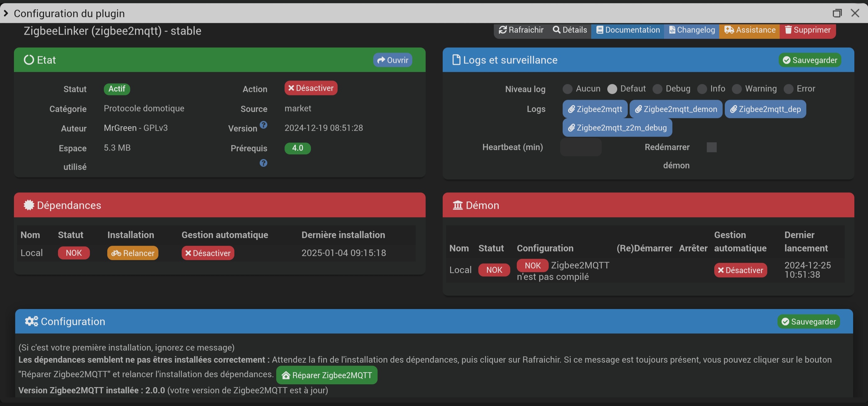Select the Aucun log level
This screenshot has width=868, height=406.
click(567, 89)
